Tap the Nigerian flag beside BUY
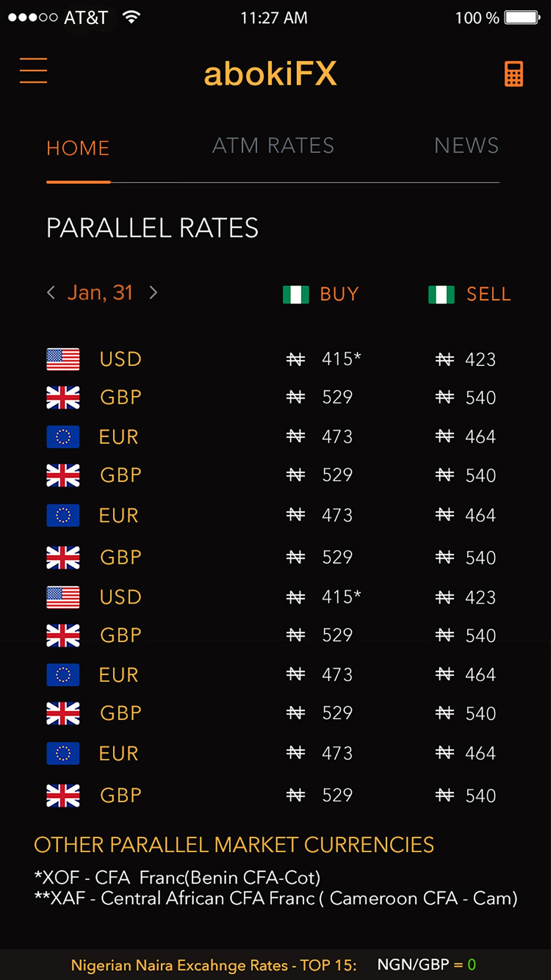Viewport: 551px width, 980px height. [296, 295]
